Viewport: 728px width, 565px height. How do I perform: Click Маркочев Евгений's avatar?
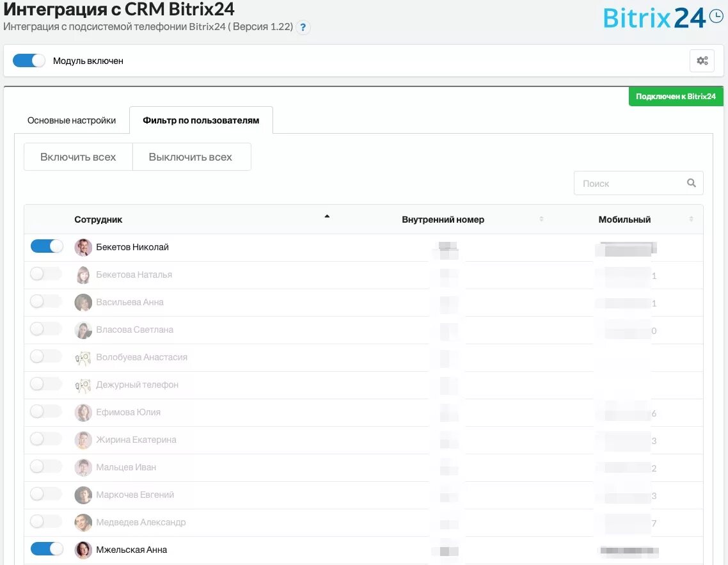tap(83, 495)
